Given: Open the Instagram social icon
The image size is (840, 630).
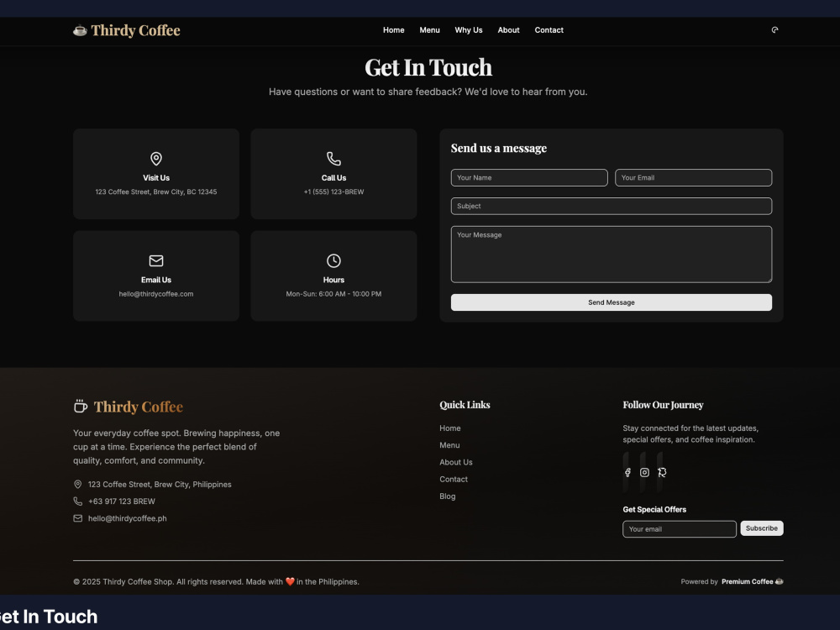Looking at the screenshot, I should (x=645, y=472).
